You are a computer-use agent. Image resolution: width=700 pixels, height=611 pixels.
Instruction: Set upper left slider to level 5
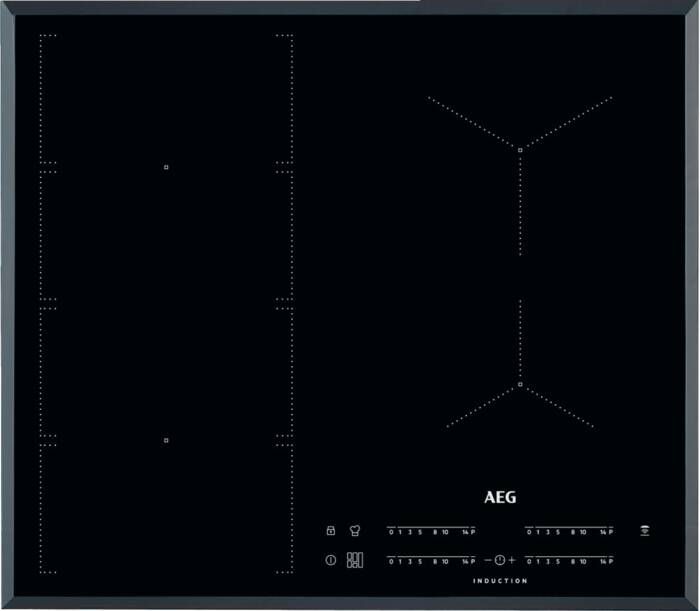coord(419,531)
